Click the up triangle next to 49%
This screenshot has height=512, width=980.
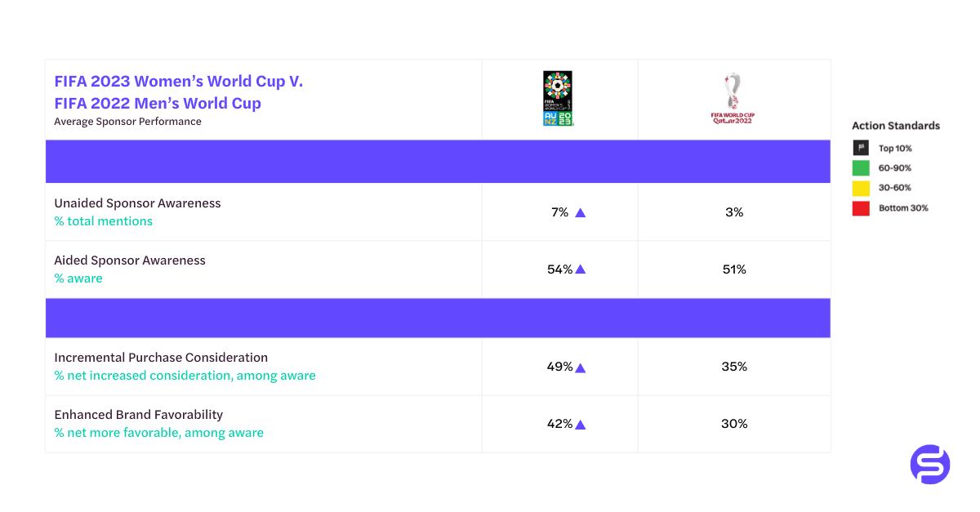pyautogui.click(x=581, y=367)
